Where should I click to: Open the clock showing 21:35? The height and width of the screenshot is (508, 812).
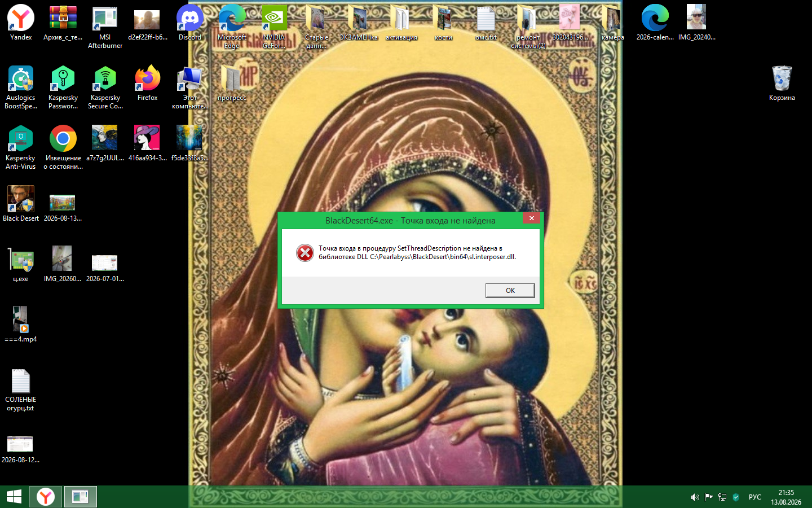786,497
